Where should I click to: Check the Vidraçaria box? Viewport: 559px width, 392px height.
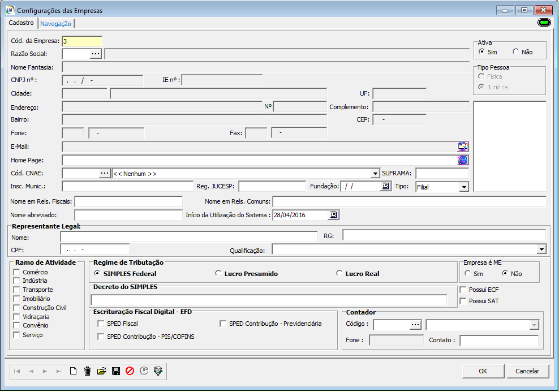click(x=16, y=317)
